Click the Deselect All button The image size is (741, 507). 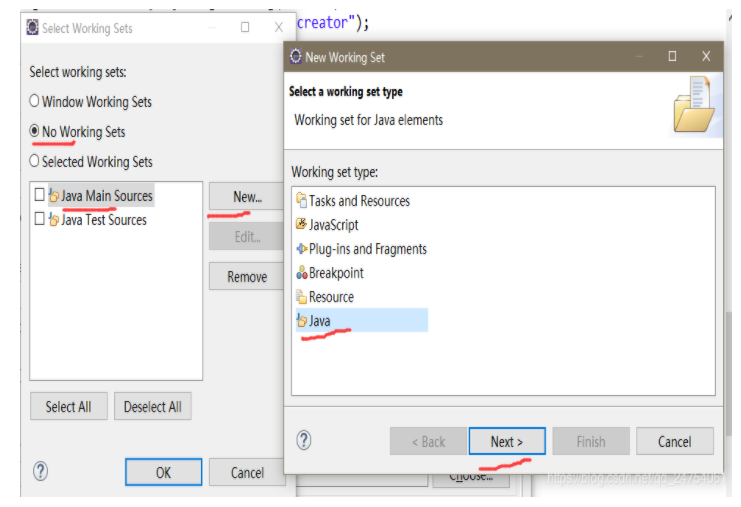(x=153, y=406)
